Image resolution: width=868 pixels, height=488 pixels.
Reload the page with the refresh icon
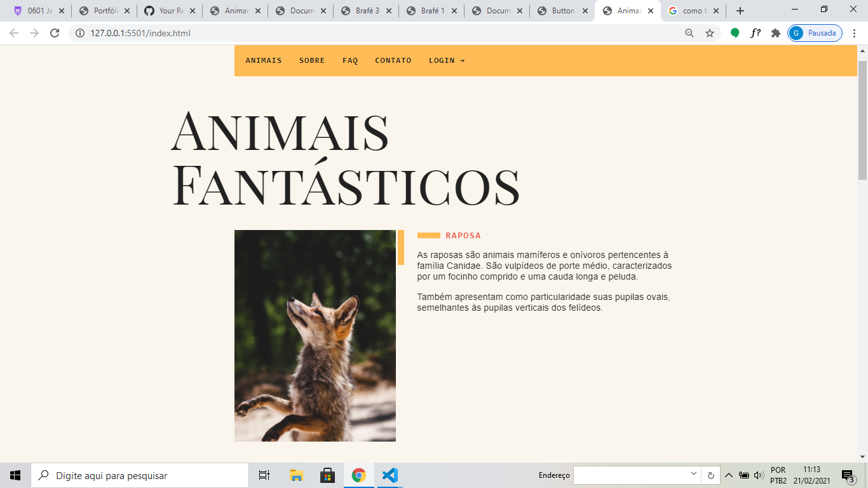pos(55,33)
